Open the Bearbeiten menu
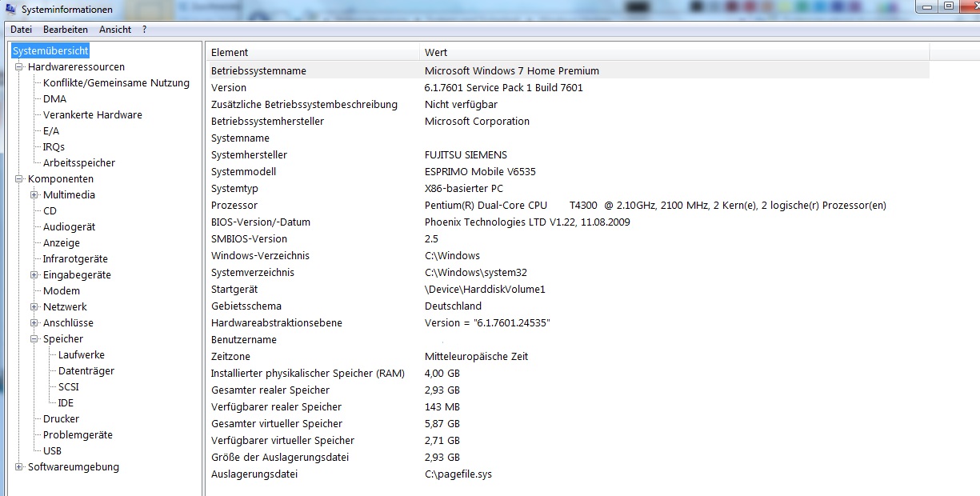 pyautogui.click(x=66, y=30)
